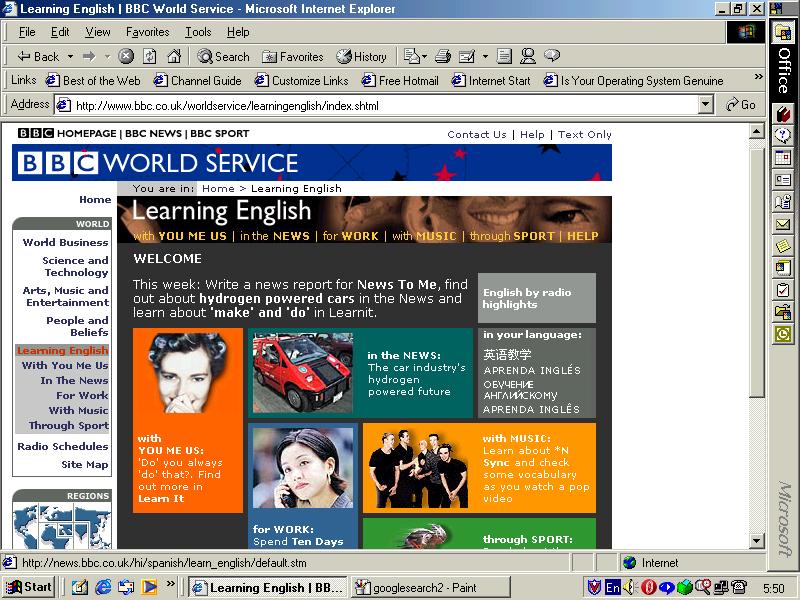The width and height of the screenshot is (800, 600).
Task: Open the calendar icon in Office bar
Action: click(783, 158)
